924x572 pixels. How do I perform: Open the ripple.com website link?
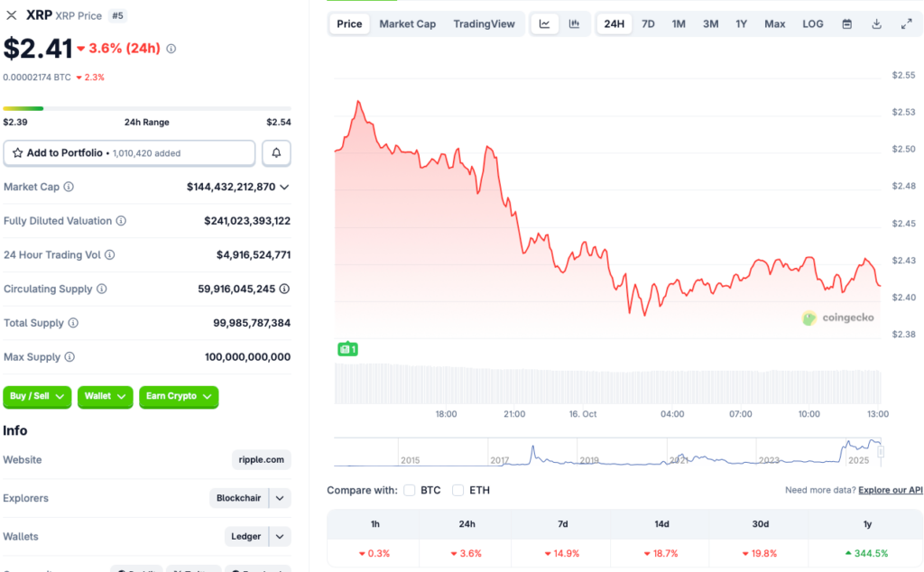pyautogui.click(x=261, y=459)
